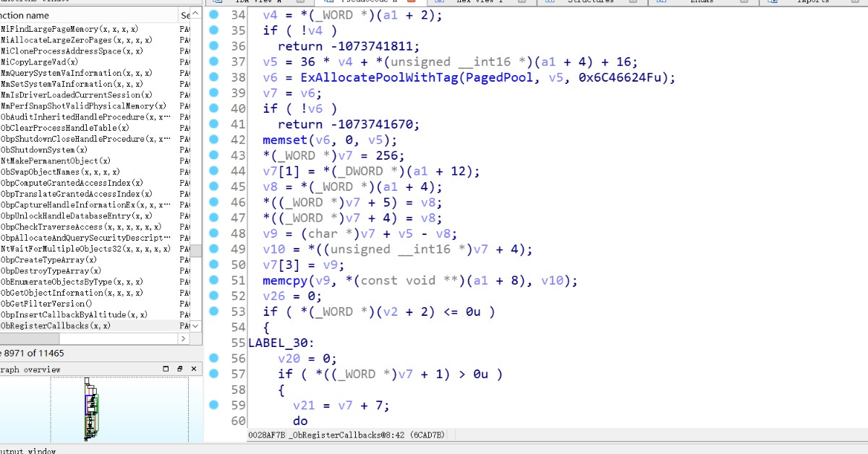Click the '8971 of 11465' line counter
This screenshot has width=868, height=454.
[x=35, y=354]
